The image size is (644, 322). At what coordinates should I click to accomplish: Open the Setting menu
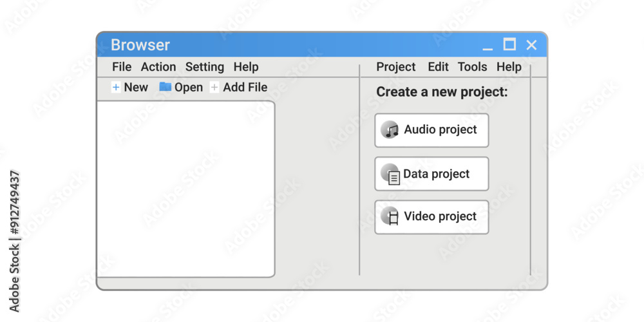(x=205, y=67)
